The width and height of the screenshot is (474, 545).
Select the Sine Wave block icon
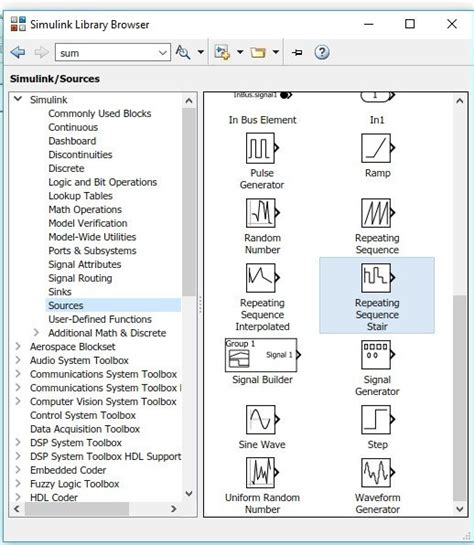coord(262,420)
